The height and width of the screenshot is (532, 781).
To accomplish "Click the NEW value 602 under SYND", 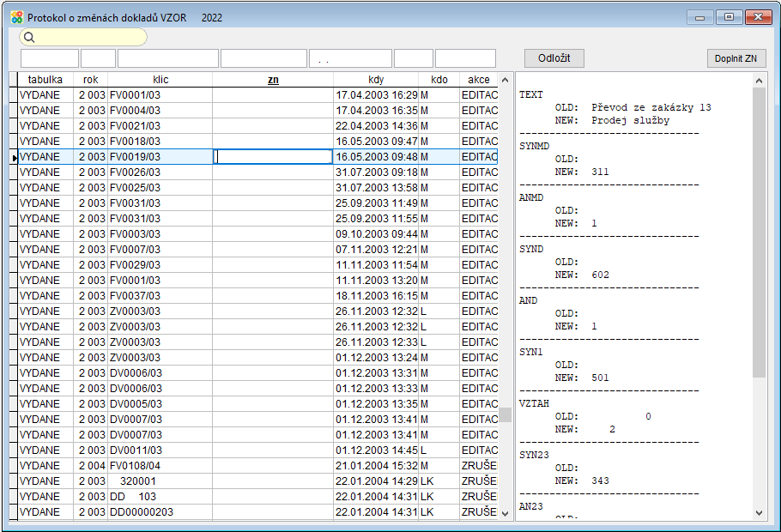I will click(600, 275).
